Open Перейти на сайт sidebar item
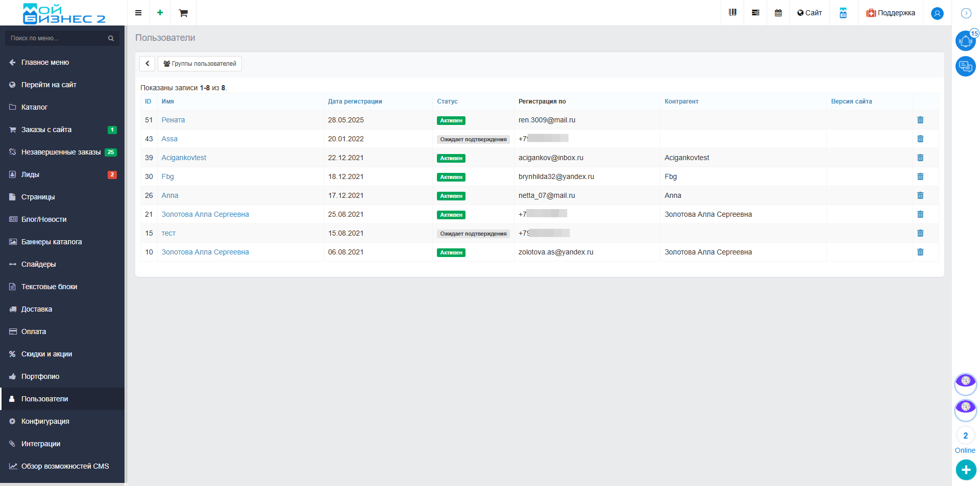This screenshot has width=980, height=486. pos(62,85)
